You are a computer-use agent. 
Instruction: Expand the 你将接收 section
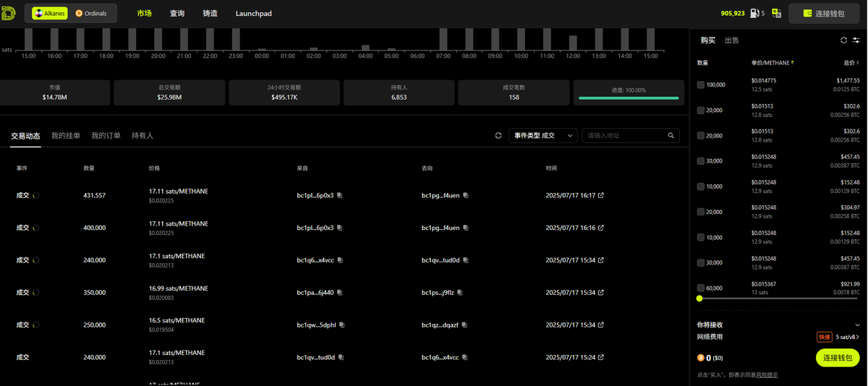(858, 325)
